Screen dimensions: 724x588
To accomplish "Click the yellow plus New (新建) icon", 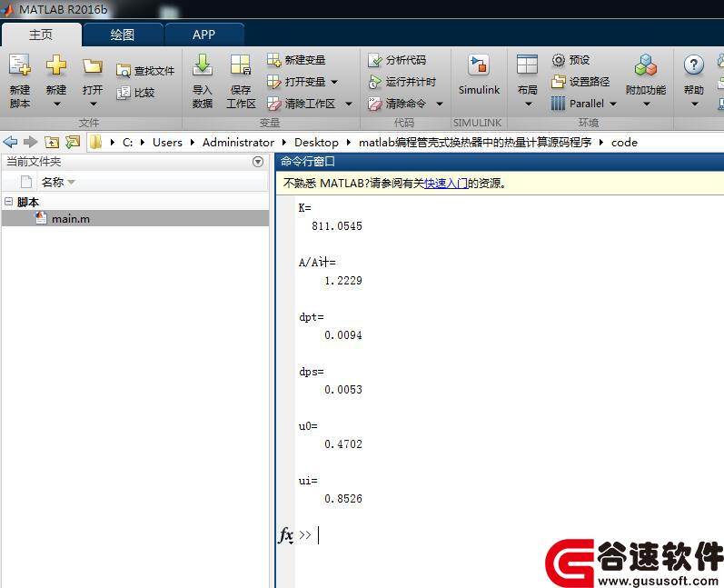I will coord(56,65).
